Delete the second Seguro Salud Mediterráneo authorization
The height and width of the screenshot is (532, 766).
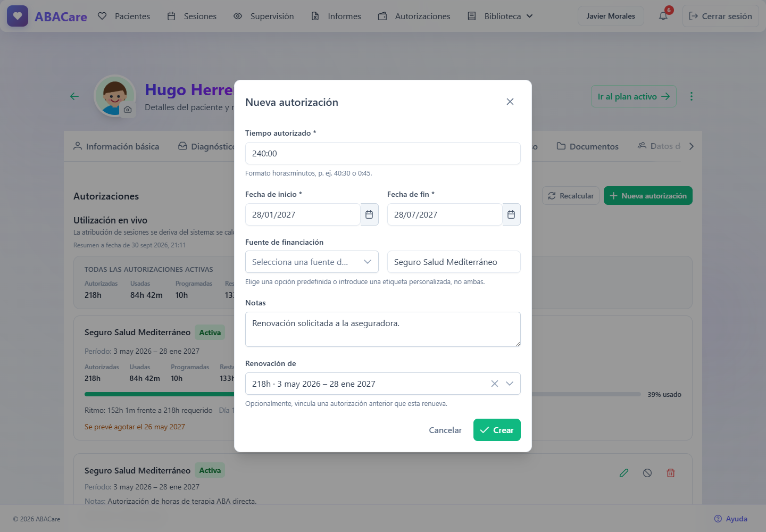pyautogui.click(x=671, y=473)
